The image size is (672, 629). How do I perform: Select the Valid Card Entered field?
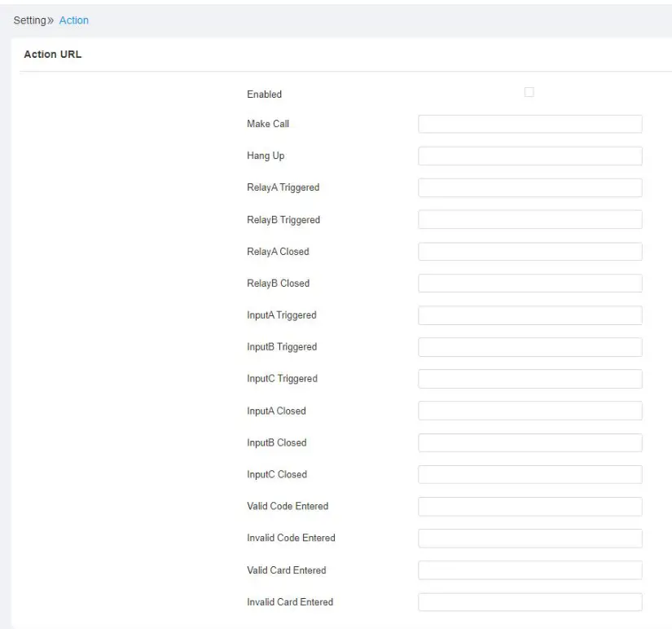(x=529, y=570)
